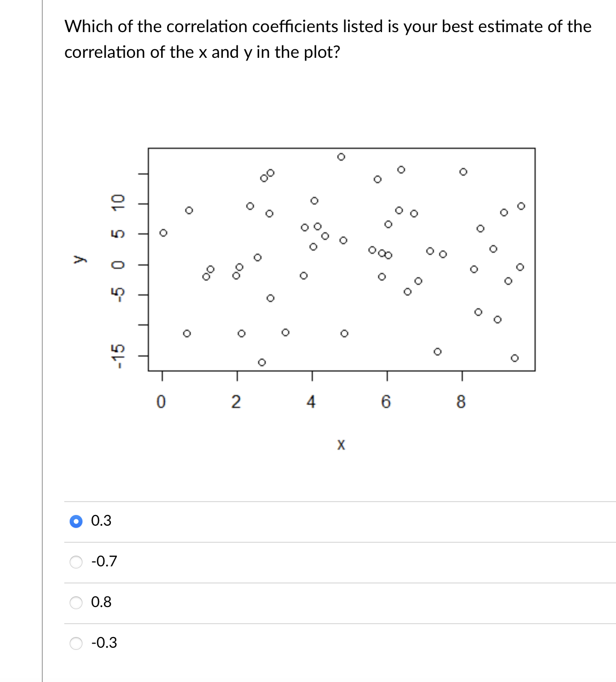The image size is (616, 682).
Task: Click the x-axis label on the plot
Action: click(341, 444)
